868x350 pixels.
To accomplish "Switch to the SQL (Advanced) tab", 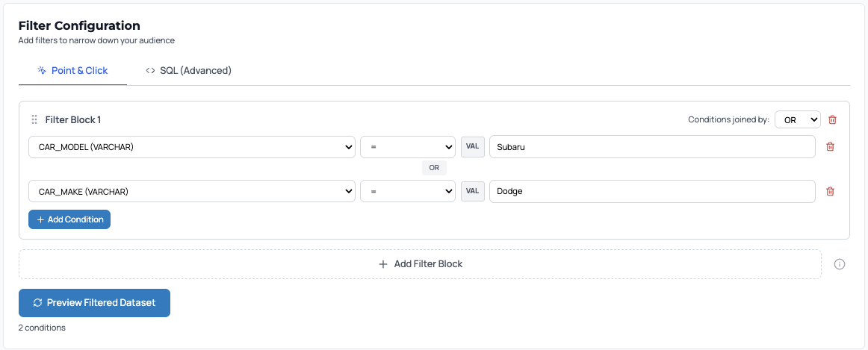I will pos(188,71).
